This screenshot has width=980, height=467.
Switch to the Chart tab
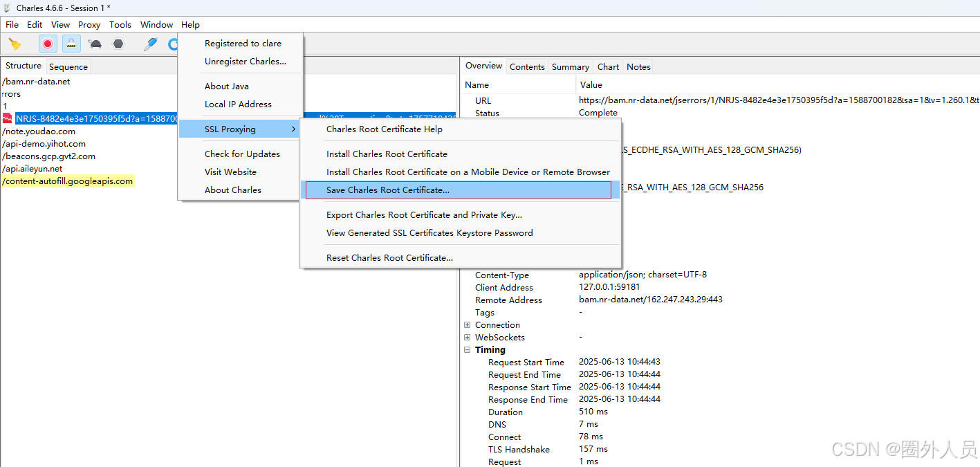(608, 66)
